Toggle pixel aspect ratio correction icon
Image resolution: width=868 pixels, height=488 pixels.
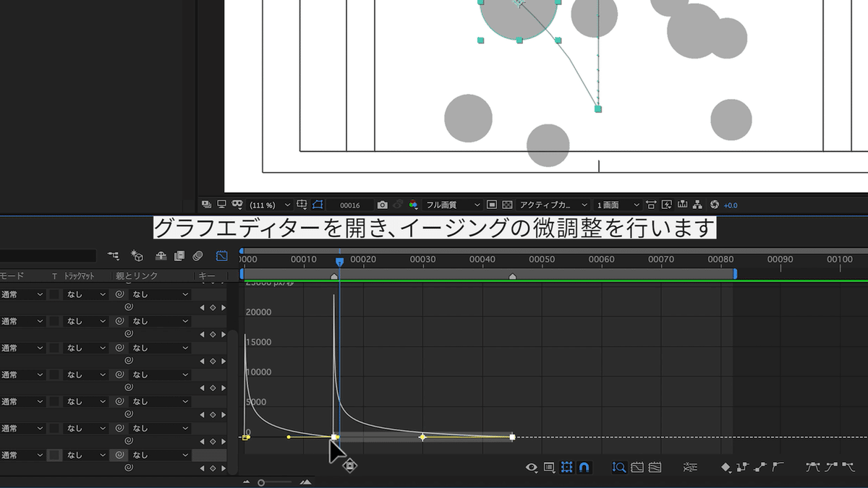(652, 205)
